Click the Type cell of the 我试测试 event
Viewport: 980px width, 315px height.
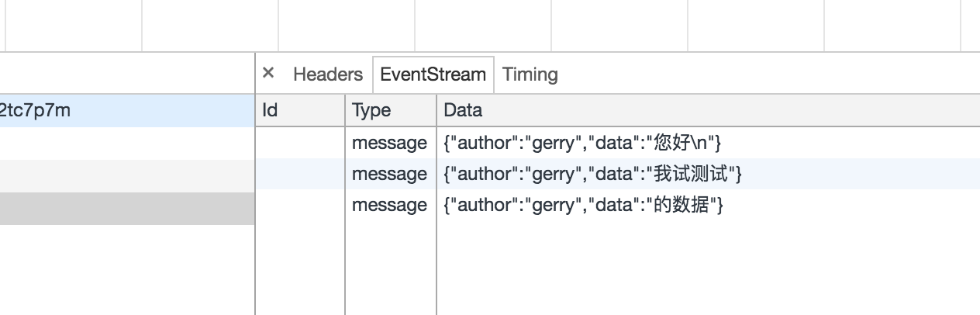(x=389, y=174)
